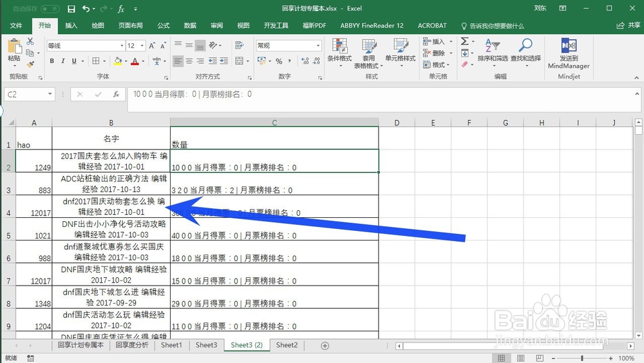Open Format as Table styles
This screenshot has width=644, height=363.
(x=368, y=53)
